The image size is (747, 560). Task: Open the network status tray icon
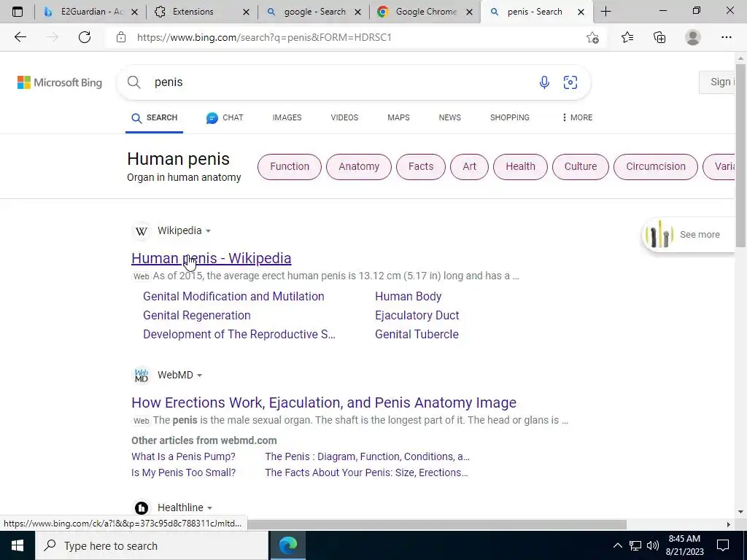click(635, 545)
